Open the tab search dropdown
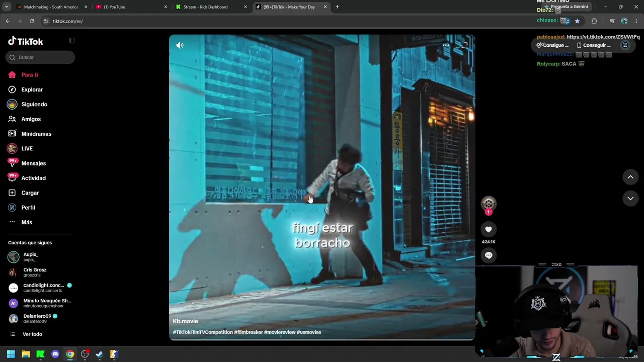The height and width of the screenshot is (362, 644). point(7,7)
